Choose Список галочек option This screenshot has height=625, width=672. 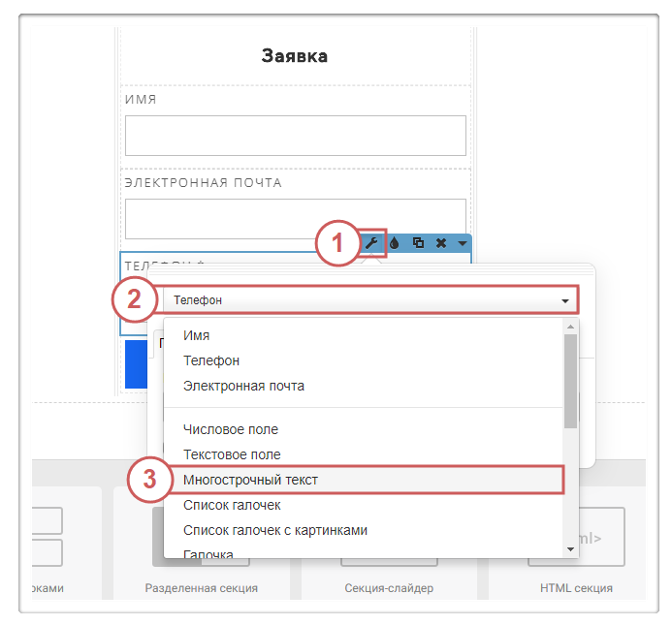click(232, 505)
